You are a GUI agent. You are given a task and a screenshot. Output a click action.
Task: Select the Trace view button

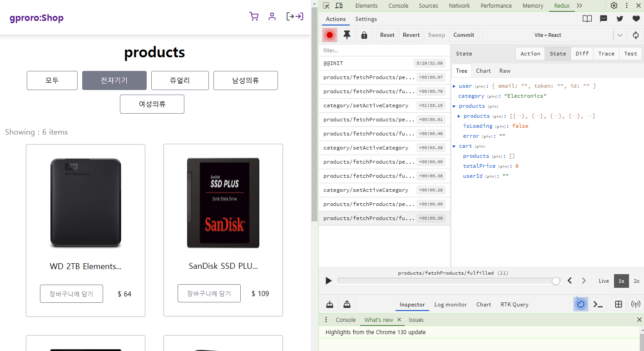click(x=606, y=54)
